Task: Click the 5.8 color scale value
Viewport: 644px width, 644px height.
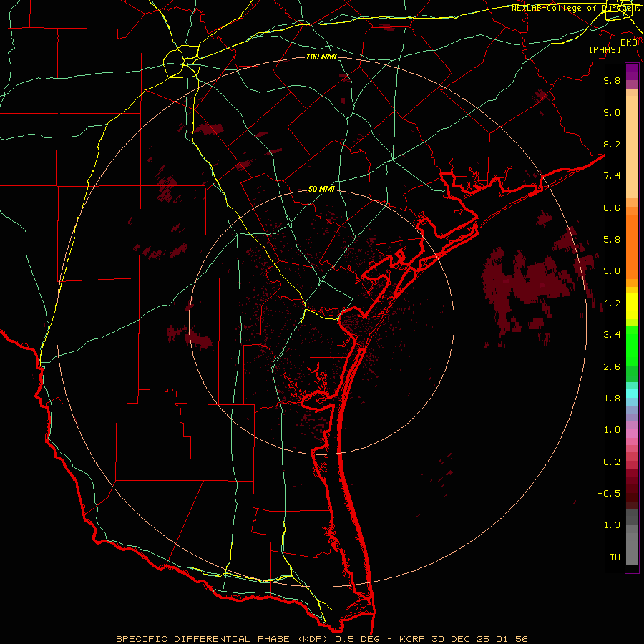Action: tap(612, 240)
